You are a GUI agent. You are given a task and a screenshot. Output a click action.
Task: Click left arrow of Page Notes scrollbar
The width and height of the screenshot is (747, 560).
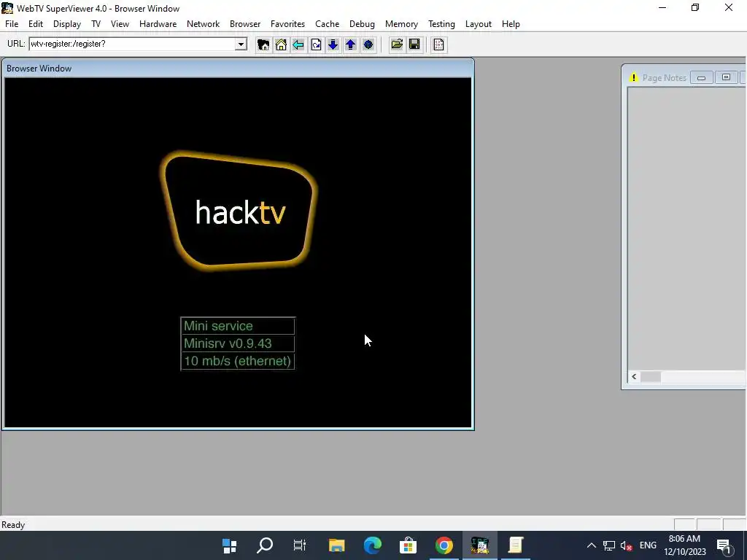(634, 377)
